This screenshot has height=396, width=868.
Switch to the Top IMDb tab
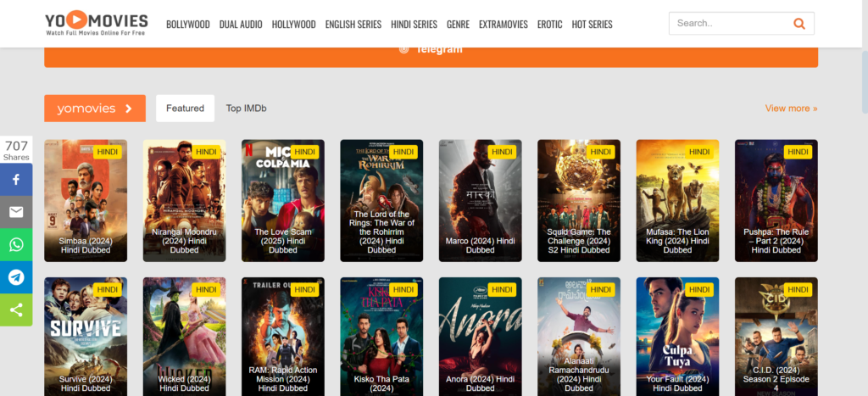pos(247,108)
